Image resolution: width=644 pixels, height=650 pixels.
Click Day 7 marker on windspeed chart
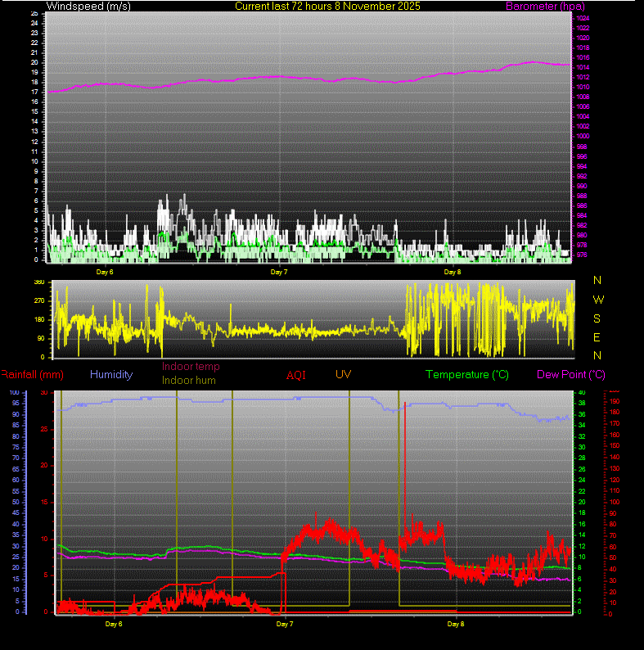[278, 271]
